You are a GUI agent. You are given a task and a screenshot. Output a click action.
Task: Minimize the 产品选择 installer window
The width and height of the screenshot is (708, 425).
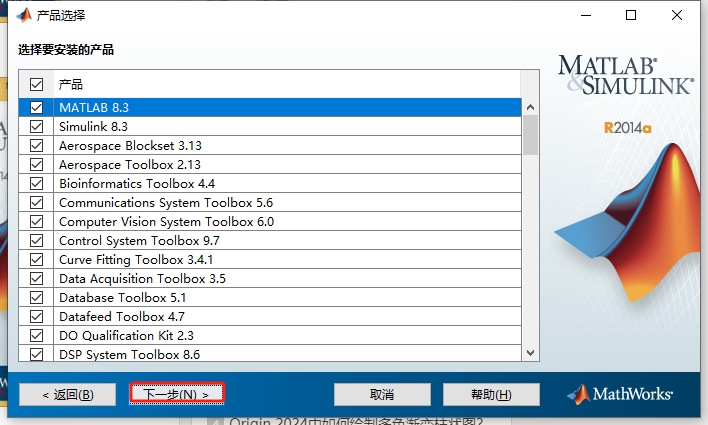point(586,15)
